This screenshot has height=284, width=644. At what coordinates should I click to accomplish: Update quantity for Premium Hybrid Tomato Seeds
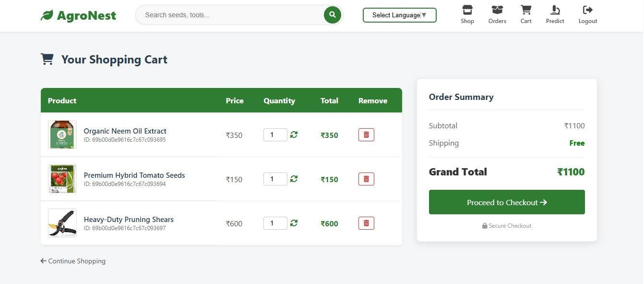[294, 179]
